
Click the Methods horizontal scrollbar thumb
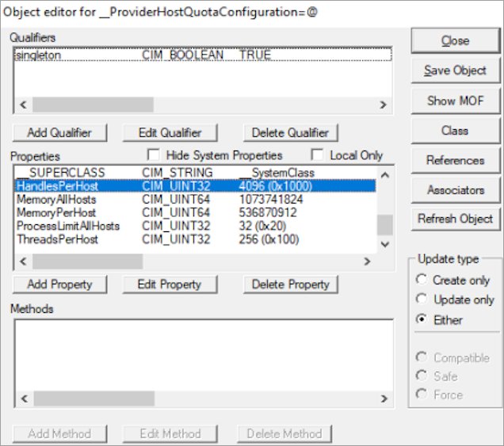94,398
